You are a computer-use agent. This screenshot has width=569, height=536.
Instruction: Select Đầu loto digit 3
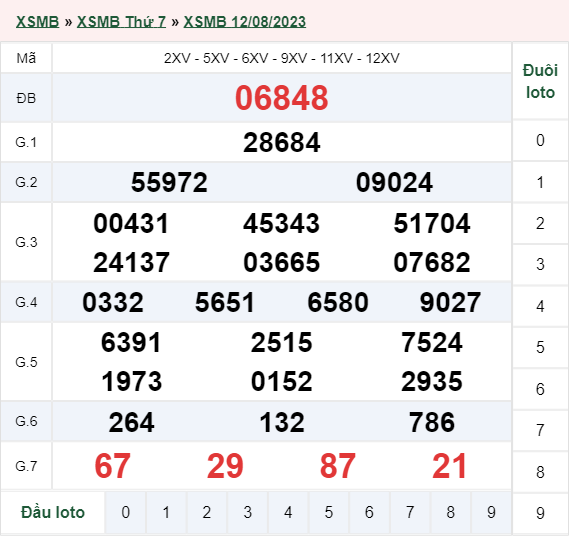[x=247, y=512]
